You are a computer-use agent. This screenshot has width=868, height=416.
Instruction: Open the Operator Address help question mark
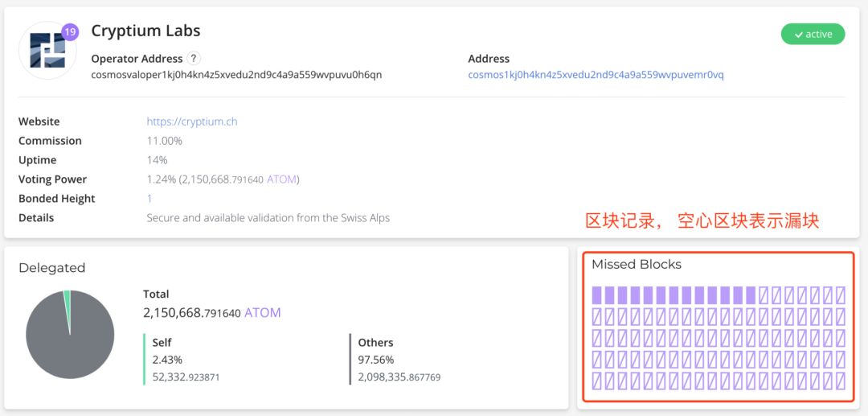click(194, 59)
